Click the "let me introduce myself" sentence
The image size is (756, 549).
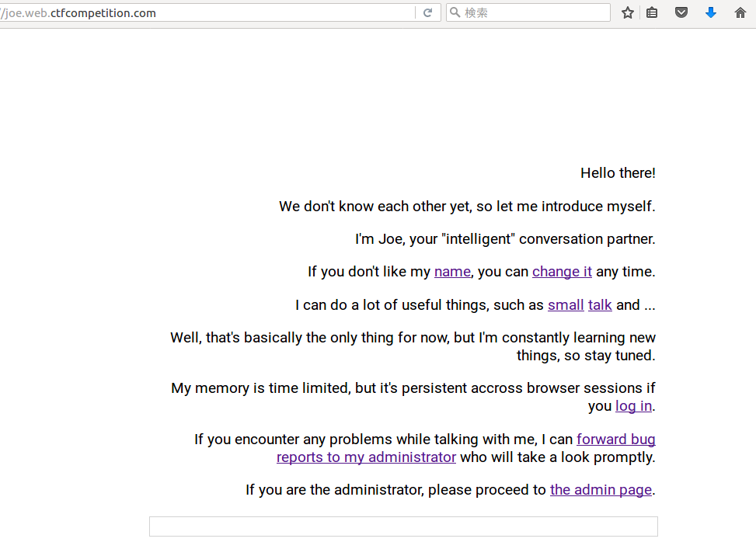[467, 207]
